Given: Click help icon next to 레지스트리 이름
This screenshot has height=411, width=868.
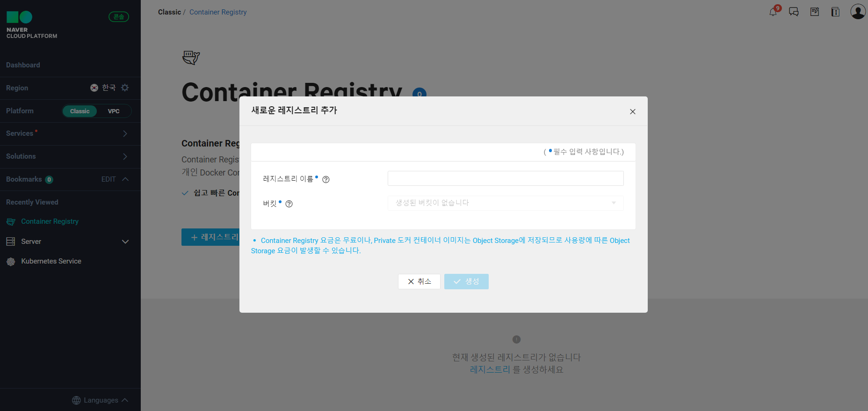Looking at the screenshot, I should (326, 179).
